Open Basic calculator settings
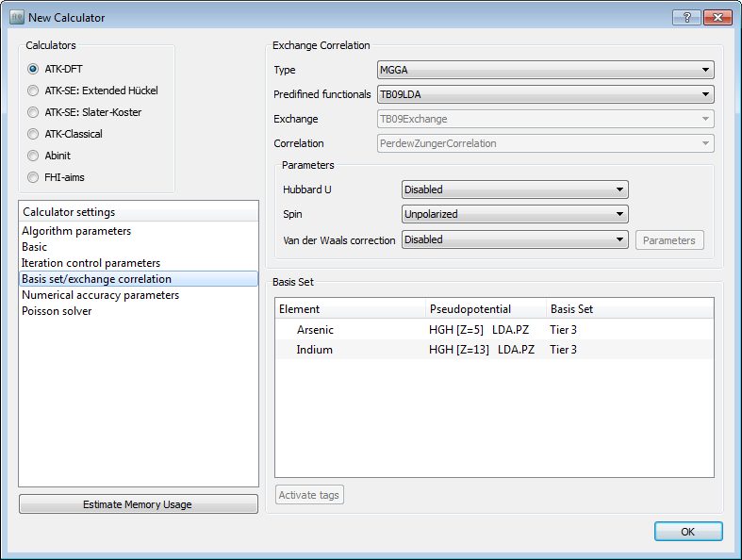Screen dimensions: 742x560 click(x=139, y=247)
